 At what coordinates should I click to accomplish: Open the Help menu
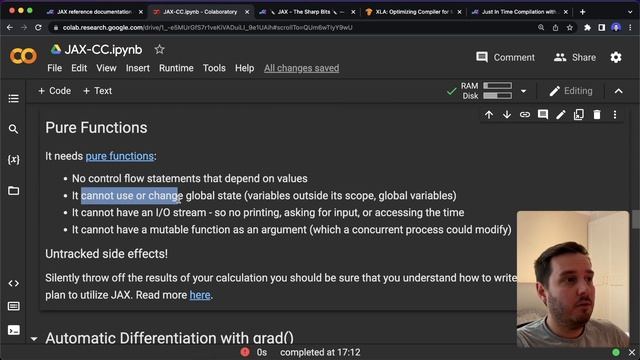click(x=244, y=68)
